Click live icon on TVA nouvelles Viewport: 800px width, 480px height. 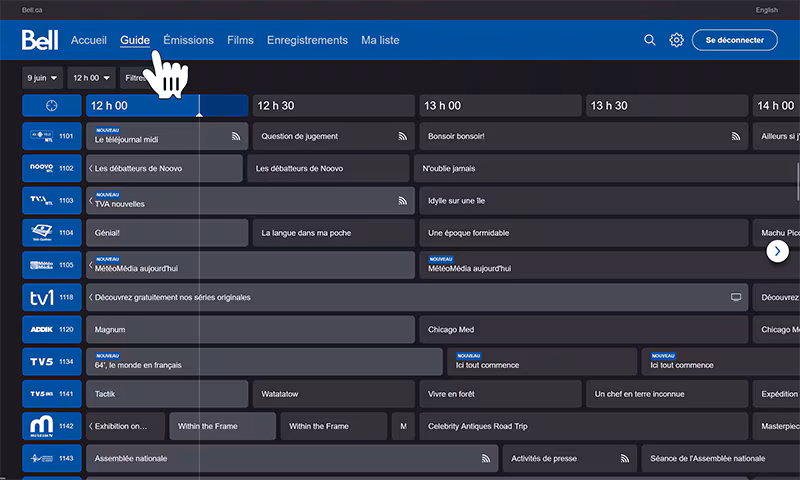click(403, 200)
